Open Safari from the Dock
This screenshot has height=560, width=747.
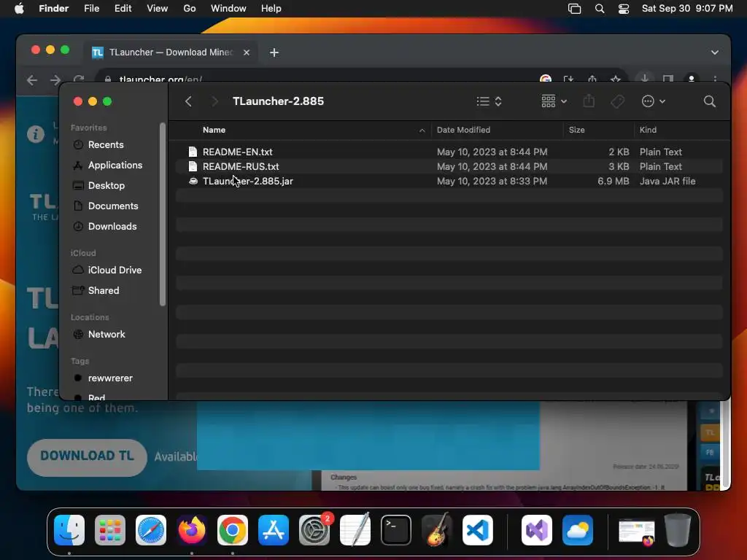(151, 530)
